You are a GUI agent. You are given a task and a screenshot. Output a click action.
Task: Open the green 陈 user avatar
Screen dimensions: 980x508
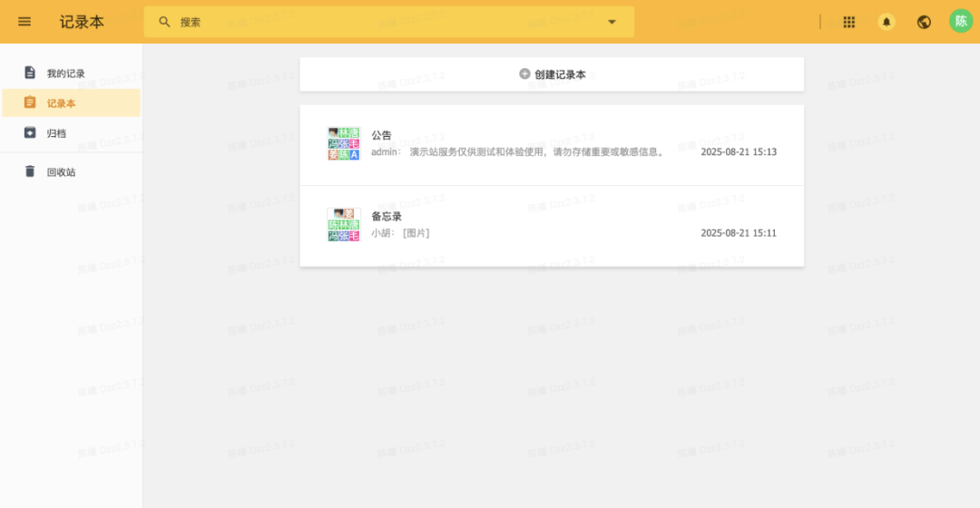(x=961, y=21)
